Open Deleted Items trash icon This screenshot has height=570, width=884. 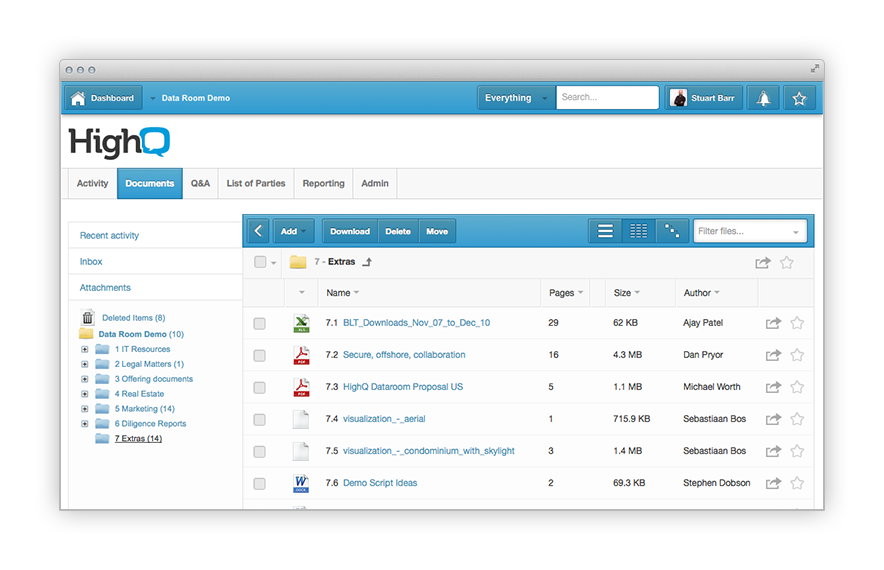(87, 317)
